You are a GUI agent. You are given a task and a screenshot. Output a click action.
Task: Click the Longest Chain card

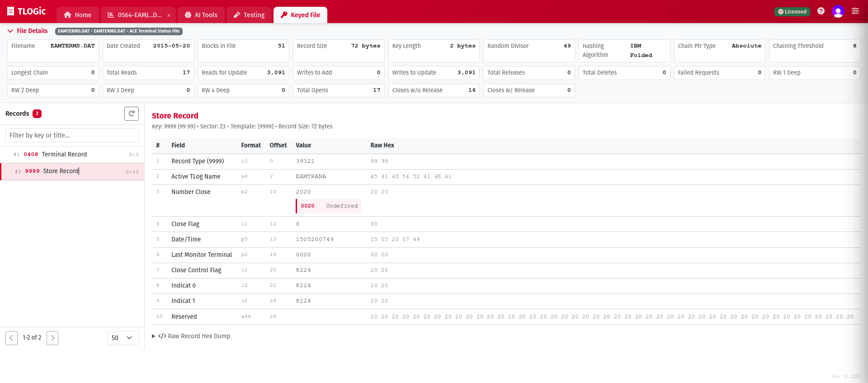(x=53, y=73)
